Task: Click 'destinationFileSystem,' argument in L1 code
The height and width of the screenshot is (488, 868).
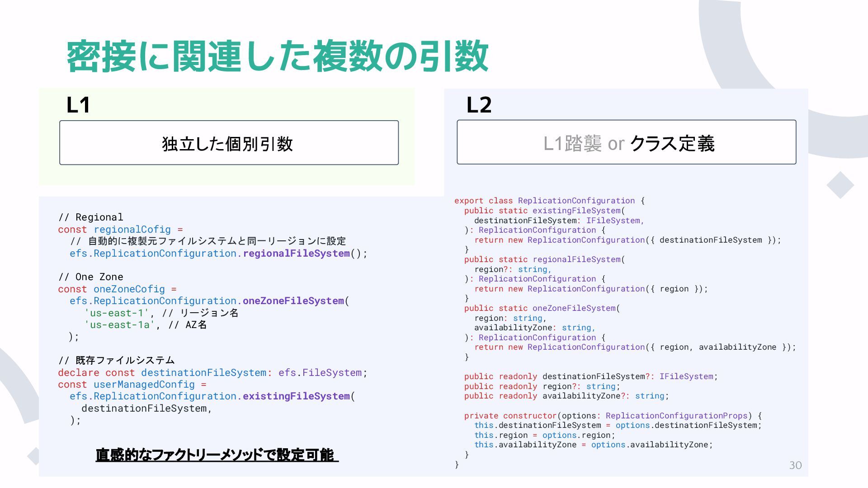Action: (x=146, y=408)
